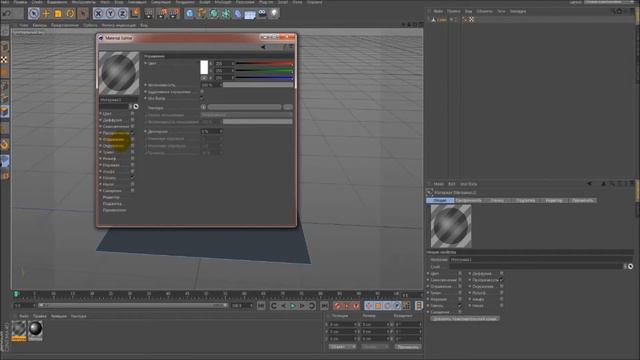640x360 pixels.
Task: Toggle Transparency checkbox in Attribute Manager
Action: [x=501, y=280]
